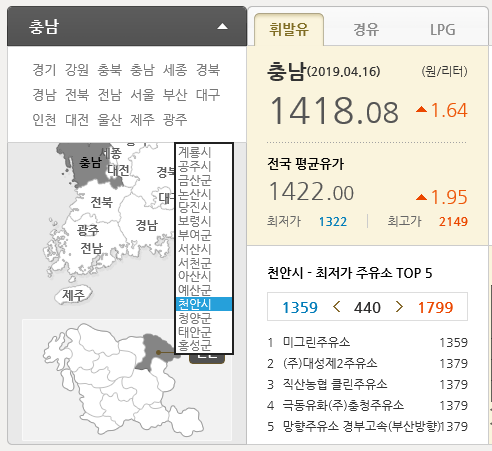The width and height of the screenshot is (492, 451).
Task: Click the 충남 header title bar
Action: (x=127, y=26)
